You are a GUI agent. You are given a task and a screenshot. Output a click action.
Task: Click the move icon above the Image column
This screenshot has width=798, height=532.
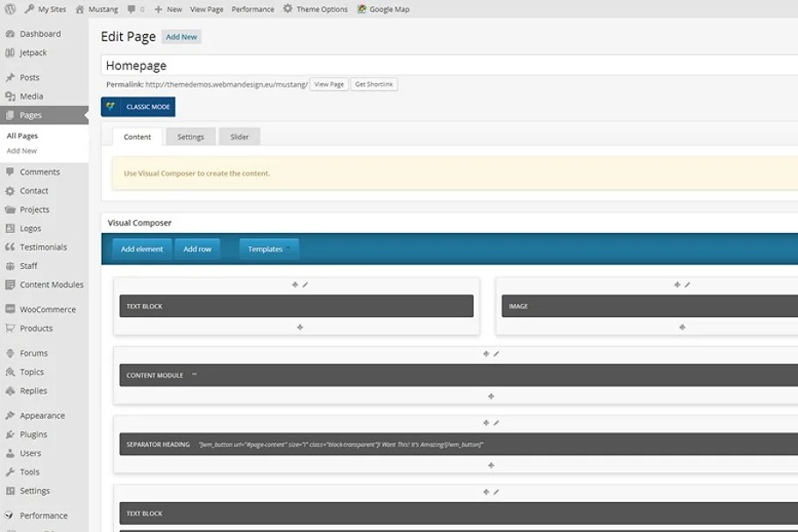pos(677,285)
